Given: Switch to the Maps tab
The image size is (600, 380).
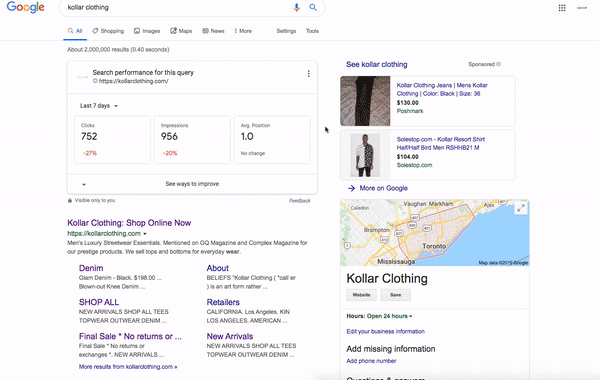Looking at the screenshot, I should pyautogui.click(x=181, y=31).
